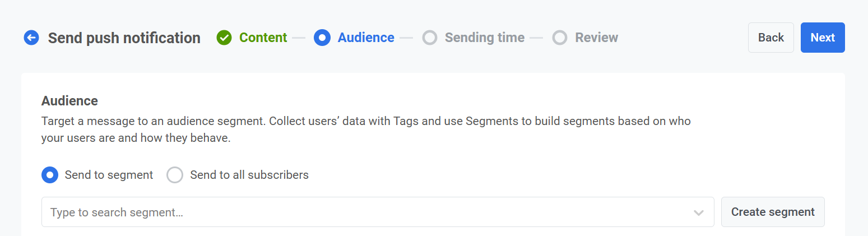Click the "Send to all subscribers" label text
868x236 pixels.
point(249,175)
